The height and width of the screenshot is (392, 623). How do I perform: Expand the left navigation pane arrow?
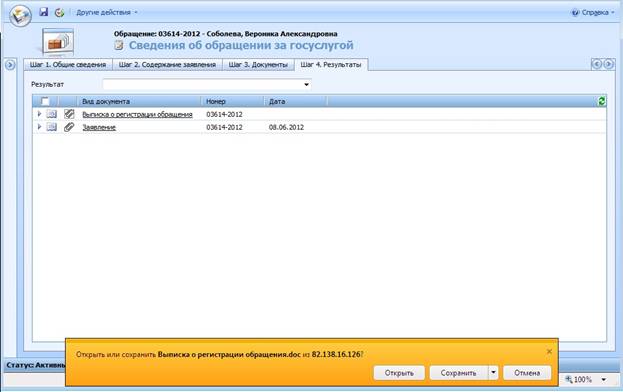coord(10,64)
